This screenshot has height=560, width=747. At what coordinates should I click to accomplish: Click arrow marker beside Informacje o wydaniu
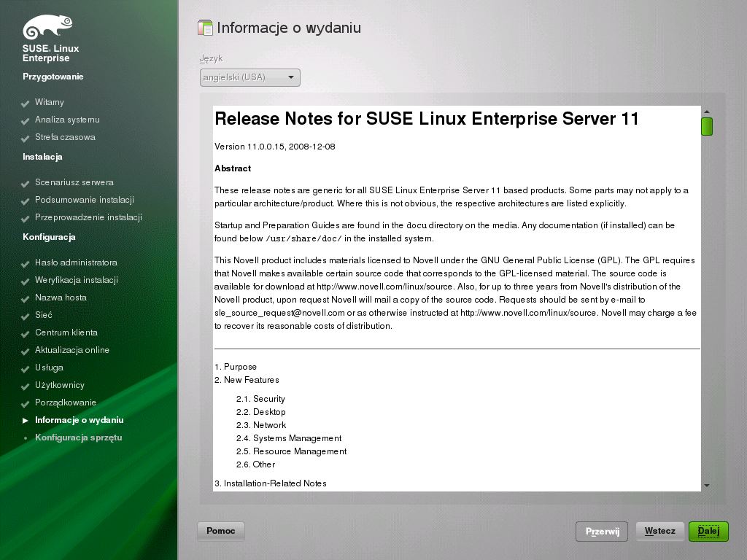pos(26,421)
